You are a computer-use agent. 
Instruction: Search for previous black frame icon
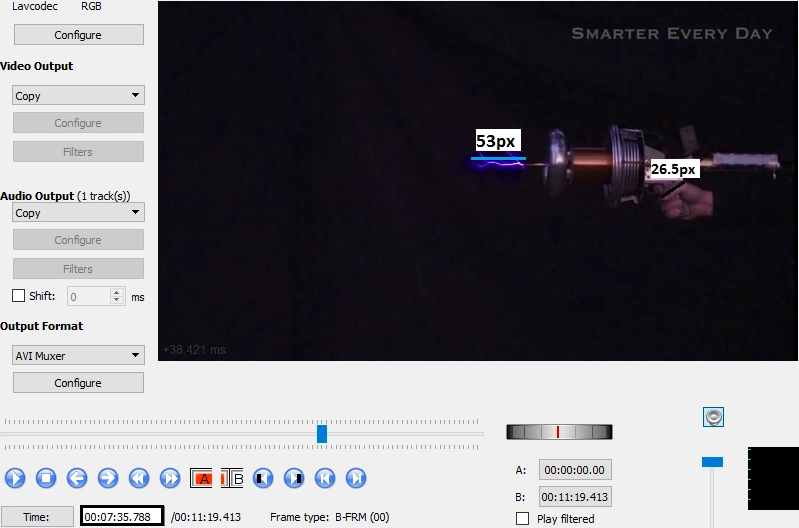263,478
